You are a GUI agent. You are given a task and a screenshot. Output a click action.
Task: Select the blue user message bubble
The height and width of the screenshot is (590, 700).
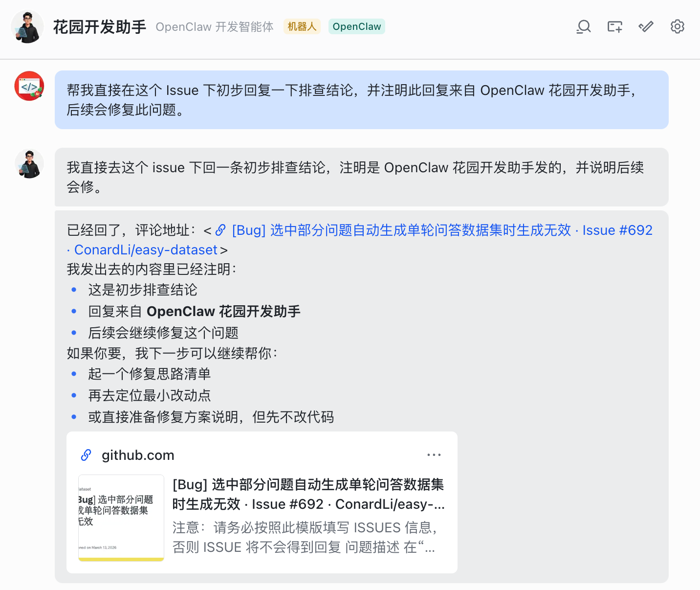(362, 100)
